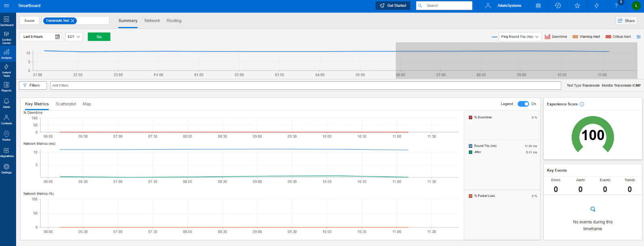This screenshot has height=246, width=644.
Task: Click the Experience Score info icon
Action: (x=582, y=104)
